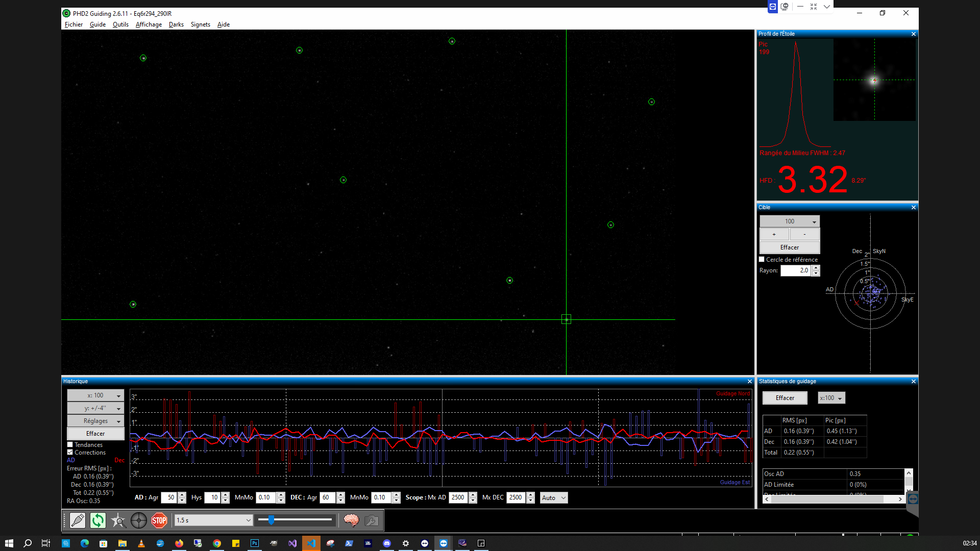Click the Hys value field

(x=212, y=498)
